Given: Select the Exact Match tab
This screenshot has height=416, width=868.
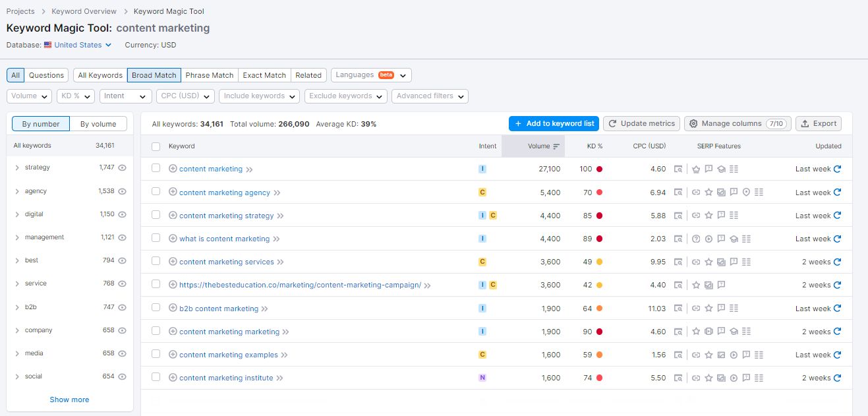Looking at the screenshot, I should tap(264, 75).
